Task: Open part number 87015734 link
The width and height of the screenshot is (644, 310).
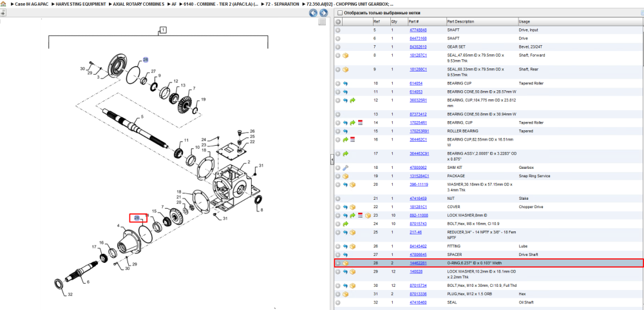Action: (x=418, y=286)
